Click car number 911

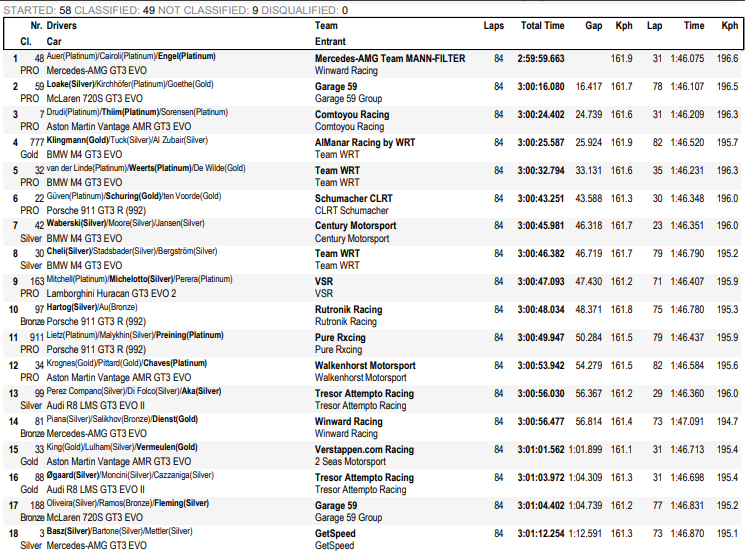(37, 338)
